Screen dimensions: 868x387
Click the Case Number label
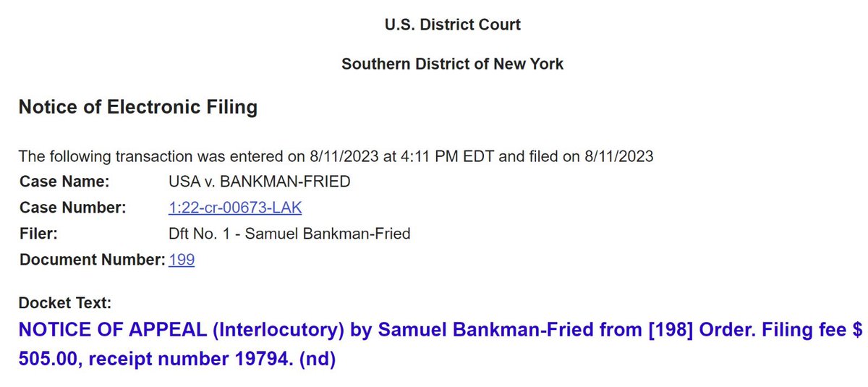[73, 208]
